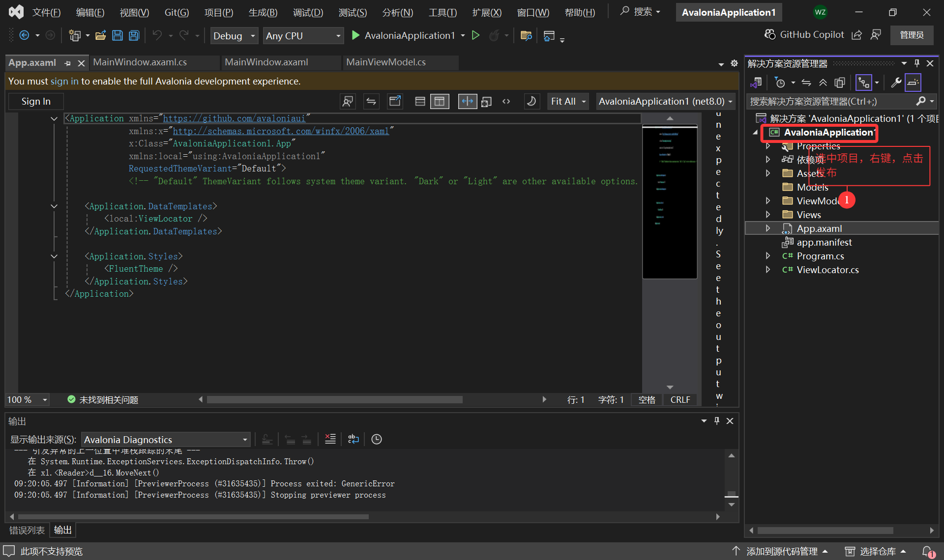Open AvaloniaApplication1 (net8.0) target dropdown
The image size is (944, 560).
(665, 101)
